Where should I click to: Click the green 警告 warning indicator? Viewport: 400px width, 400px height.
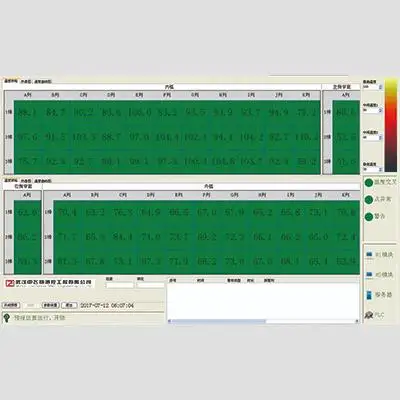369,217
